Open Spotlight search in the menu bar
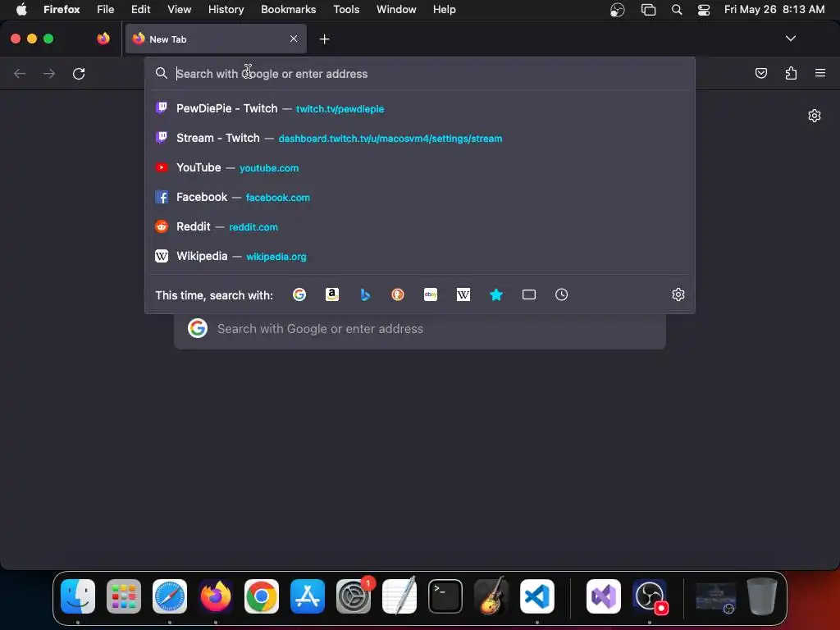This screenshot has height=630, width=840. [x=677, y=10]
